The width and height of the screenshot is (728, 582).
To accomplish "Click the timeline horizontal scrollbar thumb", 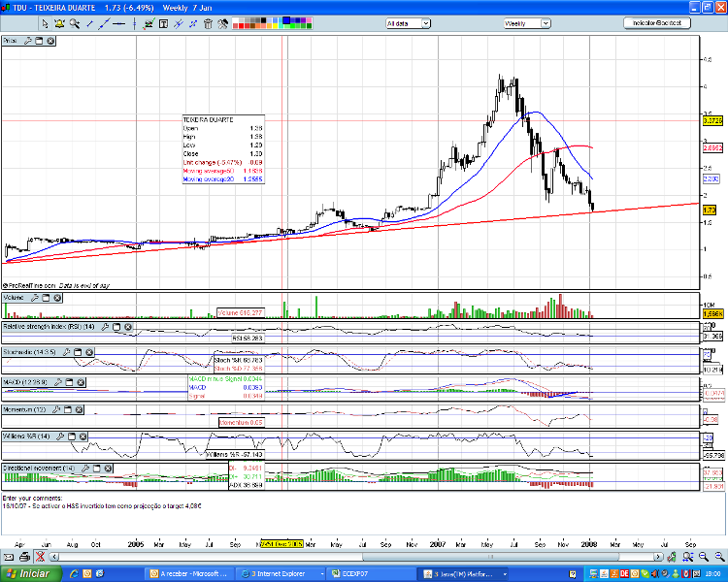I will tap(489, 557).
